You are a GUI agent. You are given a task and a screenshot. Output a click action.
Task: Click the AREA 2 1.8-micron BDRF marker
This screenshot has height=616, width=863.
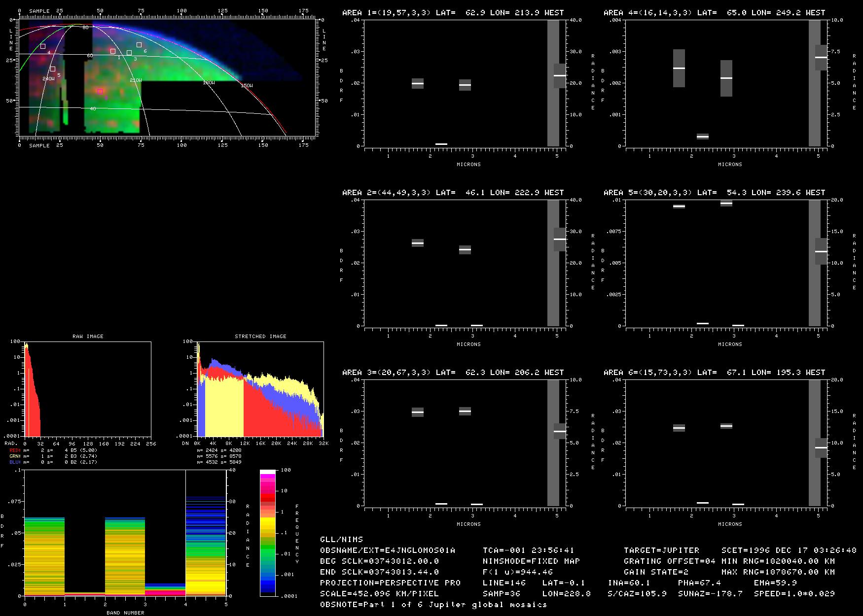[x=418, y=243]
